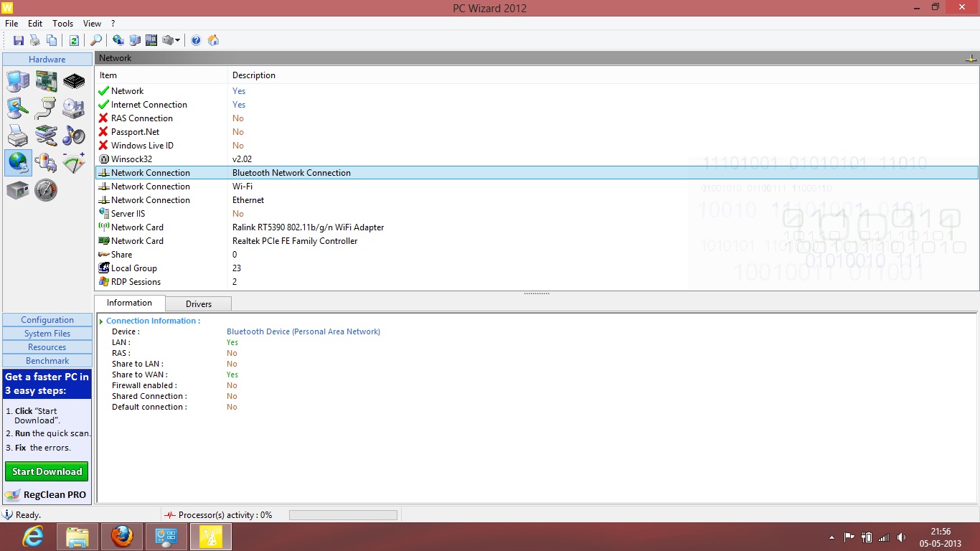Click the Item column header
Image resolution: width=980 pixels, height=551 pixels.
point(161,75)
